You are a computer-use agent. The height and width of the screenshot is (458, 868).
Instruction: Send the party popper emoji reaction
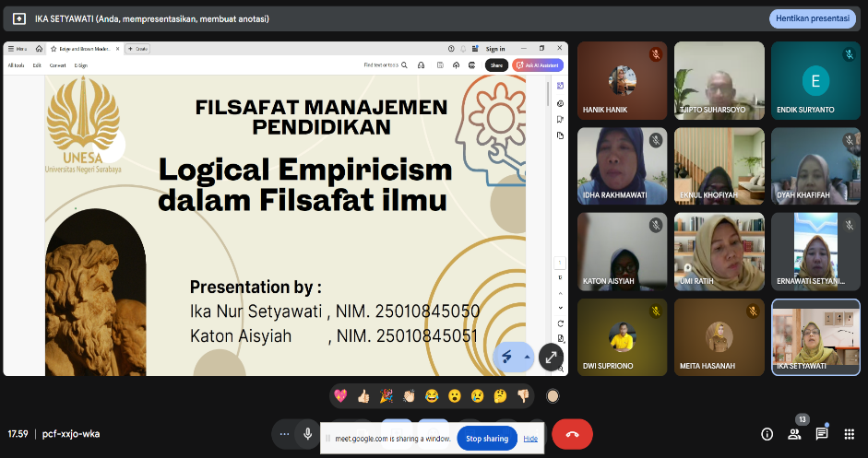[x=386, y=395]
